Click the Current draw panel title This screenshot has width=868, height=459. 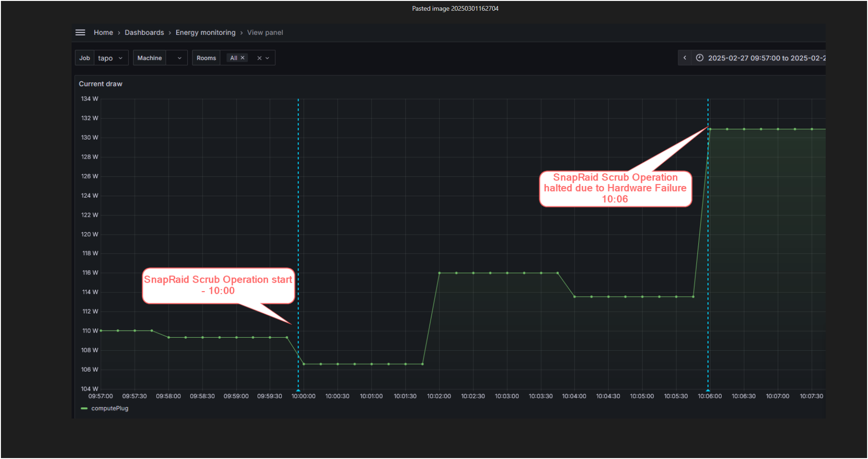click(100, 84)
